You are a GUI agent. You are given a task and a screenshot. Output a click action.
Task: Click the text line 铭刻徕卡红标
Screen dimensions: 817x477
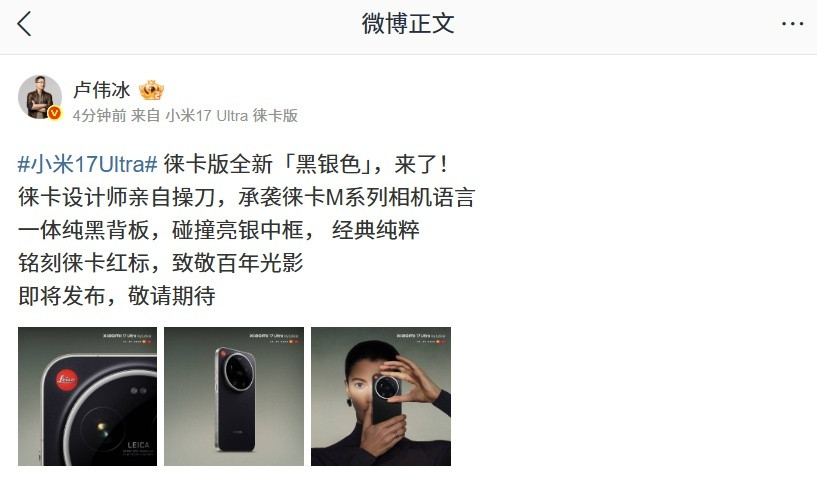(84, 263)
